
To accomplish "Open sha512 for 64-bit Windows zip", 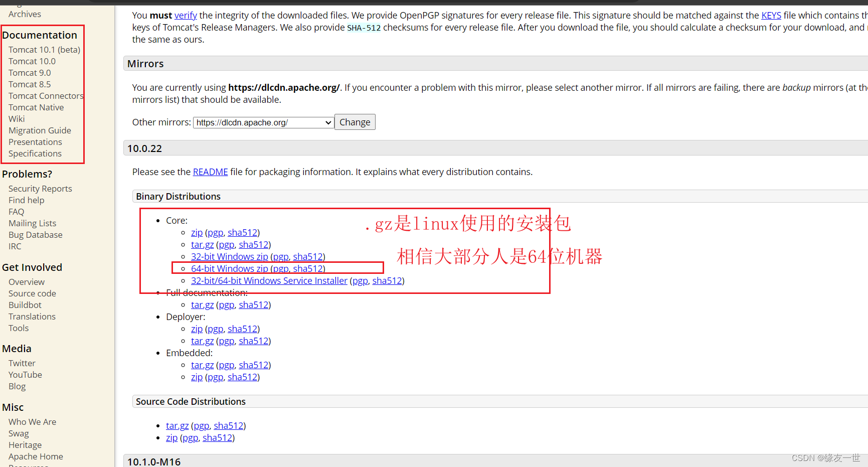I will pos(308,269).
